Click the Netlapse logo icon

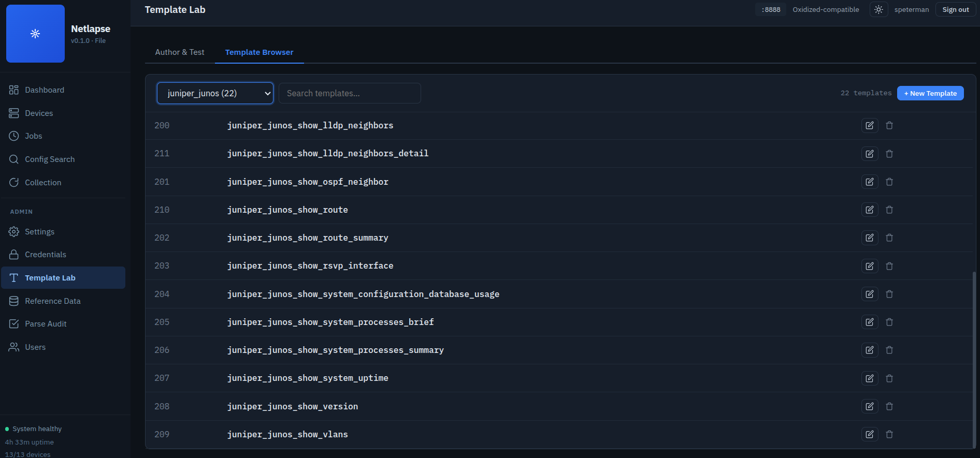pyautogui.click(x=35, y=34)
